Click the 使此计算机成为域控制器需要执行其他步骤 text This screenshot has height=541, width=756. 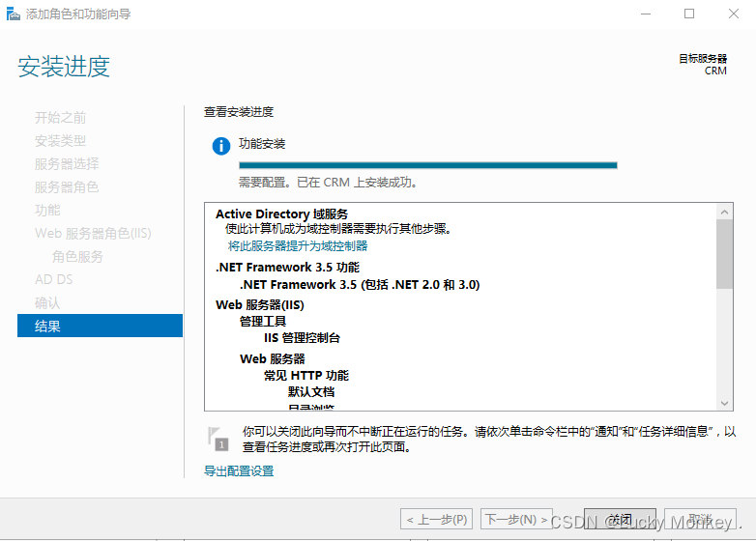339,229
